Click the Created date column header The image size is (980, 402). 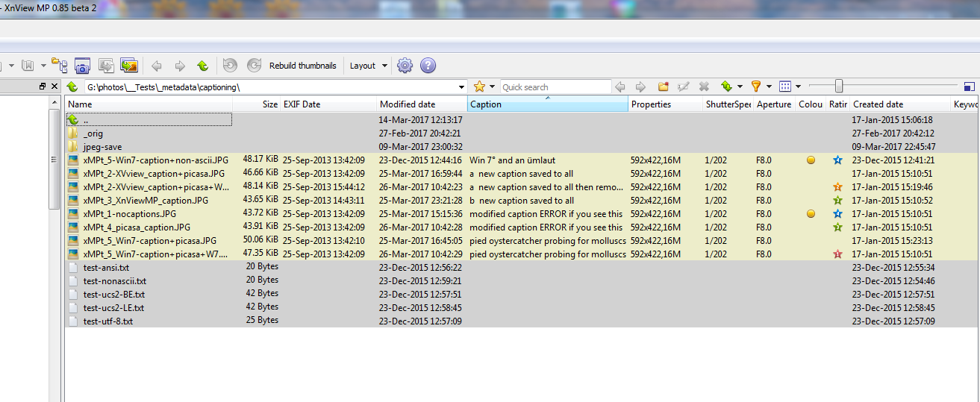click(901, 104)
